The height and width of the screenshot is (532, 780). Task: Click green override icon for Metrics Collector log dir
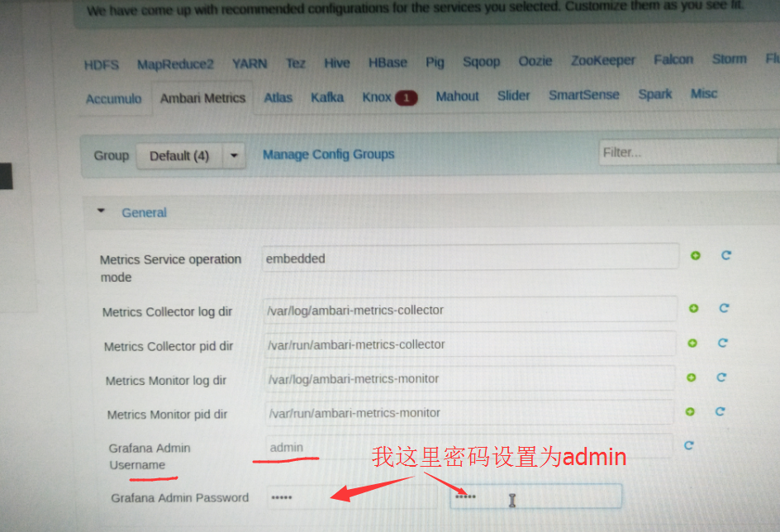[x=693, y=308]
